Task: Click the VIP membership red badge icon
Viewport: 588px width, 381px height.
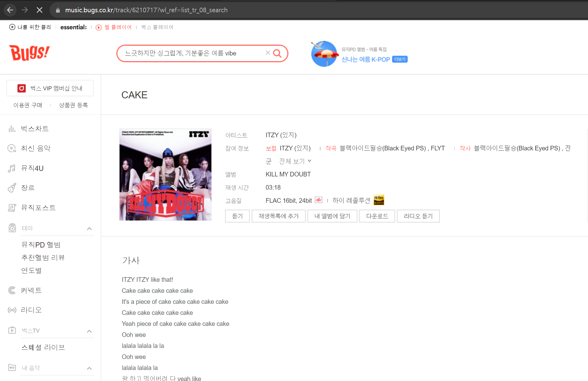Action: click(21, 89)
